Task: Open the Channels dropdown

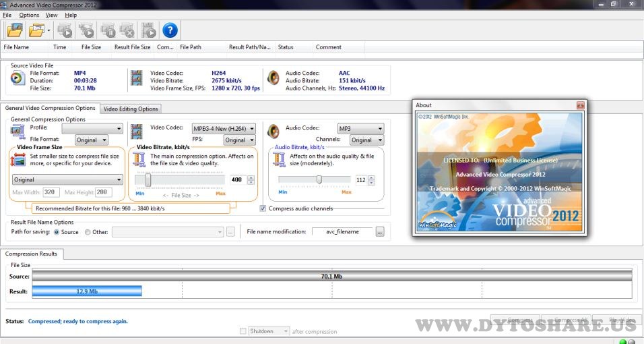Action: click(x=366, y=140)
